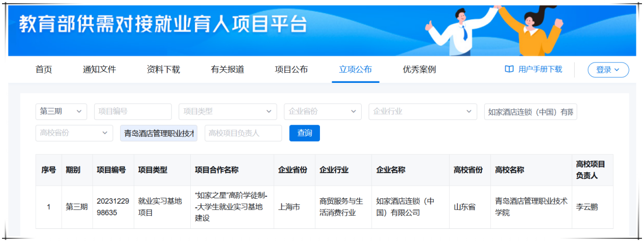Expand the 企业省份 dropdown
The height and width of the screenshot is (242, 644).
323,111
